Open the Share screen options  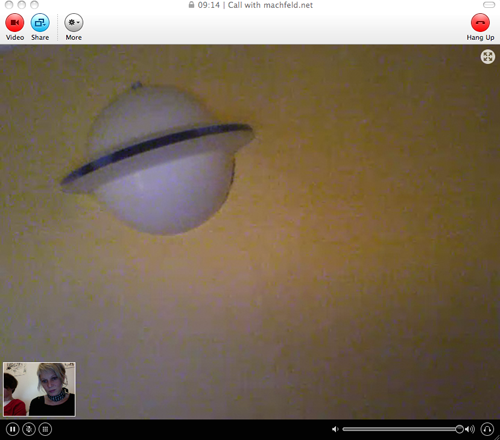coord(40,23)
